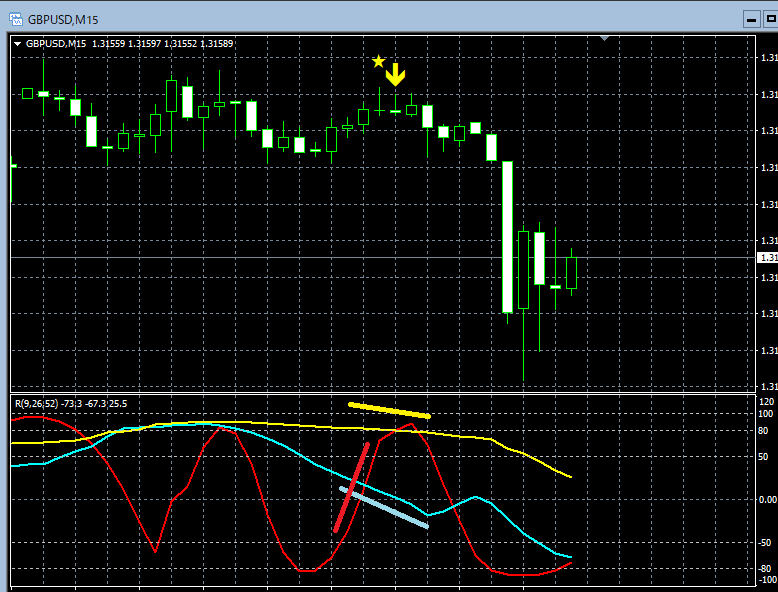Click the gray chart shift triangle at chart top

[x=604, y=38]
